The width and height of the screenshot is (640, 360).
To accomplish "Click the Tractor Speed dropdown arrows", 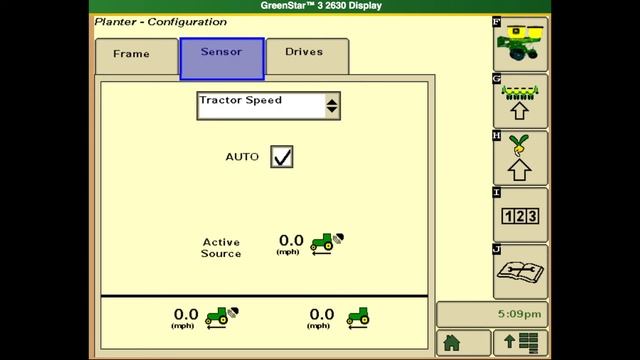I will pos(332,106).
